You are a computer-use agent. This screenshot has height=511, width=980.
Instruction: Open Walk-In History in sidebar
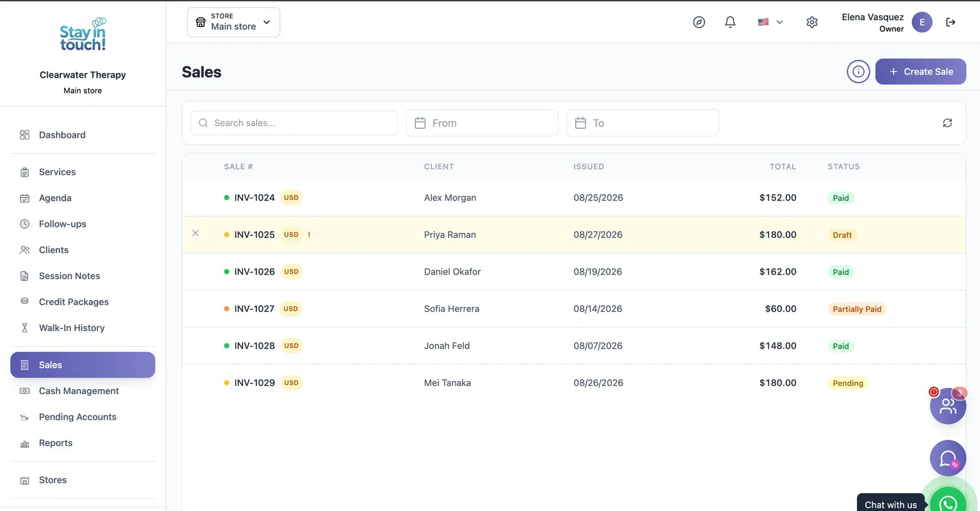click(83, 328)
